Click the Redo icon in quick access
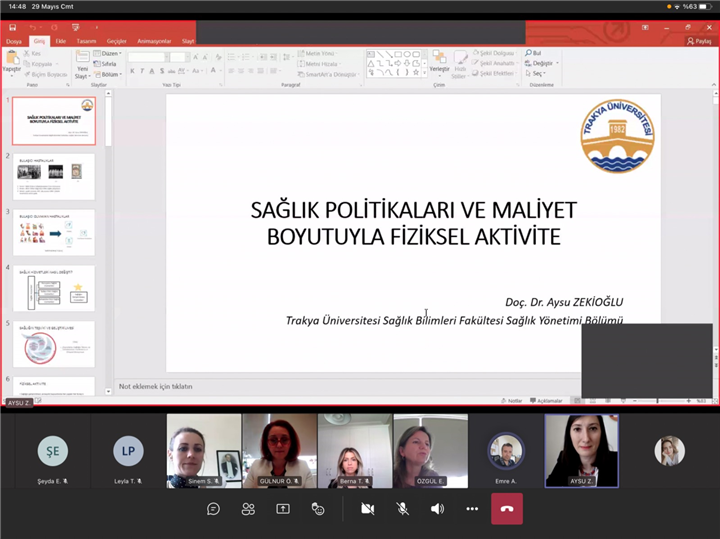Viewport: 720px width, 539px height. pyautogui.click(x=54, y=28)
